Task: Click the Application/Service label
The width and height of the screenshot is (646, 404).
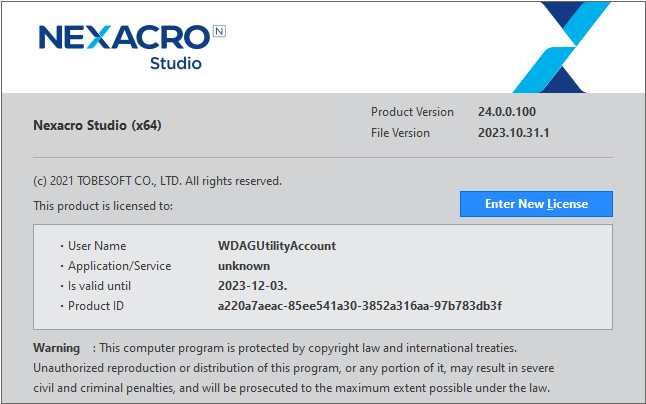Action: tap(119, 266)
